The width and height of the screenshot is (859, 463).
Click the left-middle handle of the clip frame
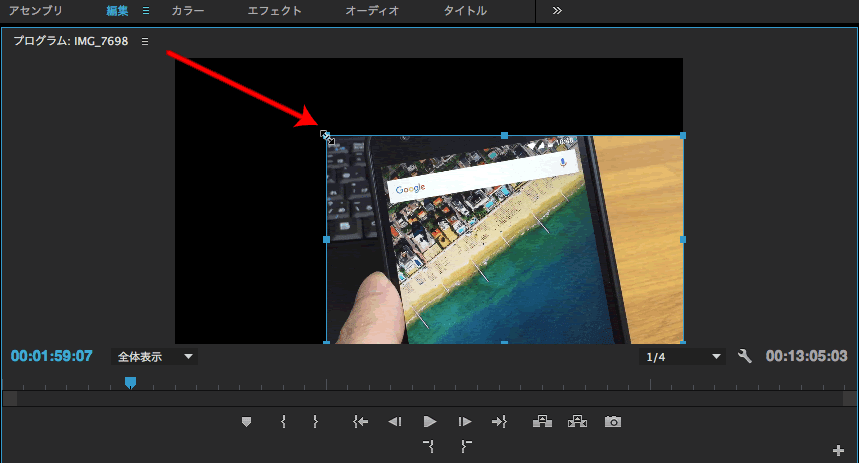pos(327,239)
